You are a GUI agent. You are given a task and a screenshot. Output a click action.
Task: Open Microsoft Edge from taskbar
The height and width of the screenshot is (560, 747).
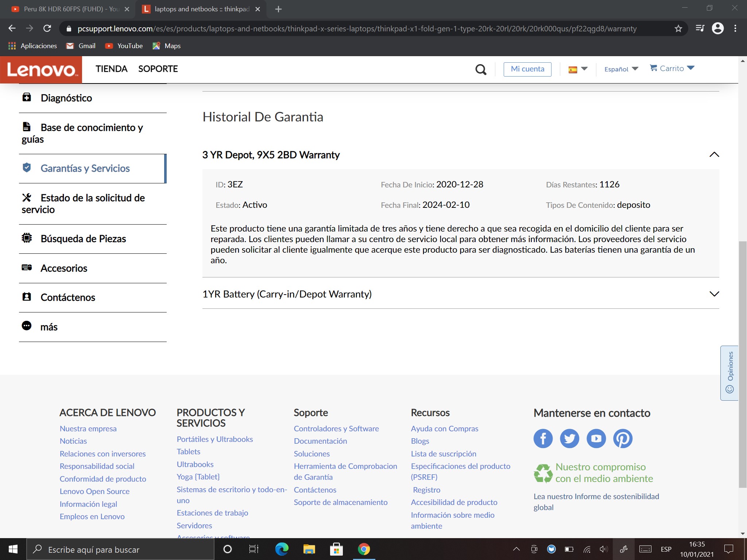click(282, 549)
